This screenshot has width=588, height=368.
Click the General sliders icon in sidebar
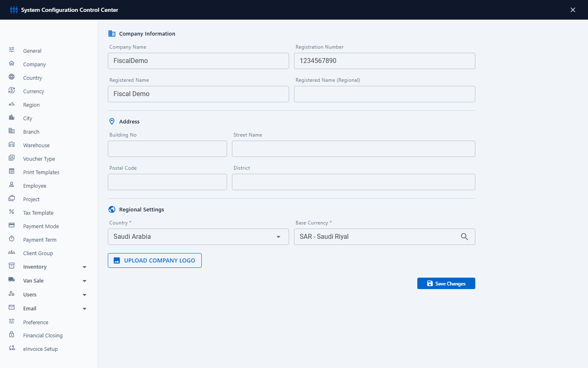tap(11, 50)
